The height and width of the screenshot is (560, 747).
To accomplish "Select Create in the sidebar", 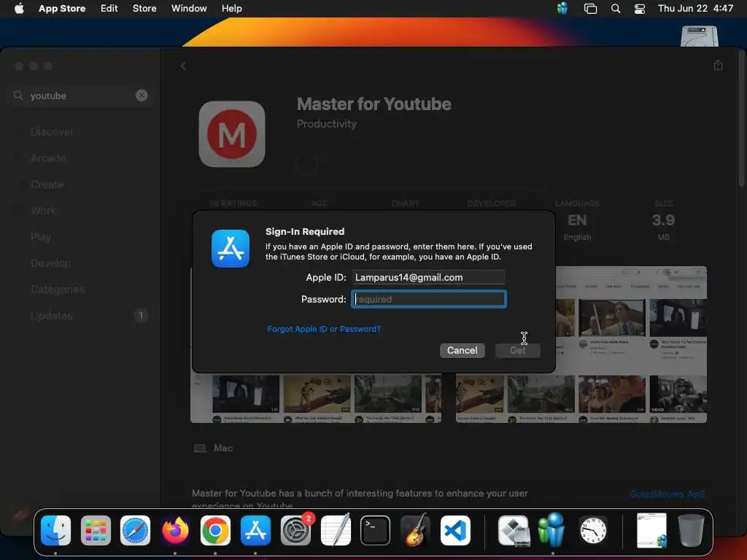I will [x=47, y=184].
